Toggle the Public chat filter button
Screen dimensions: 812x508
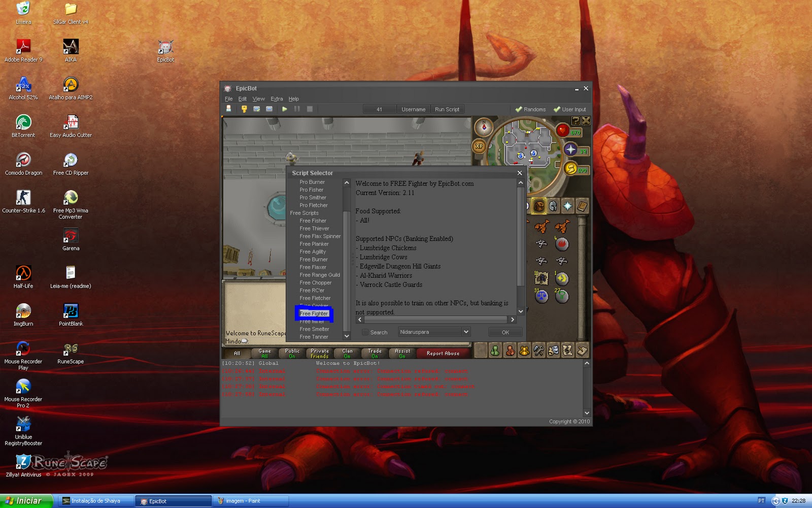coord(292,353)
